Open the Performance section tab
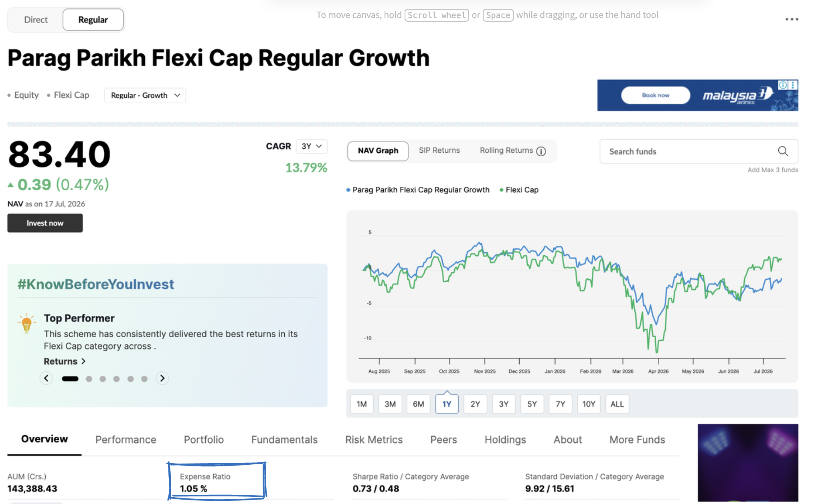This screenshot has width=818, height=504. [x=126, y=439]
